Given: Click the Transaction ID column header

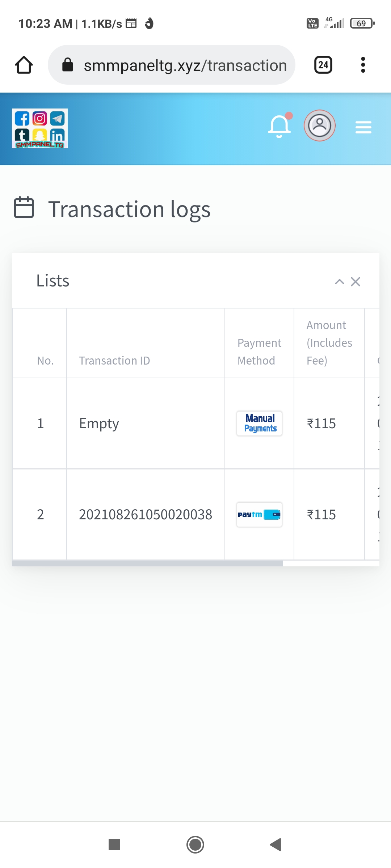Looking at the screenshot, I should pyautogui.click(x=114, y=361).
